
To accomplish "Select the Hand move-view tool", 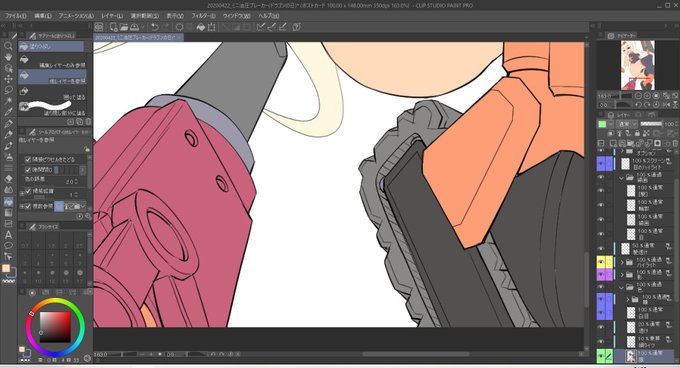I will pos(8,57).
